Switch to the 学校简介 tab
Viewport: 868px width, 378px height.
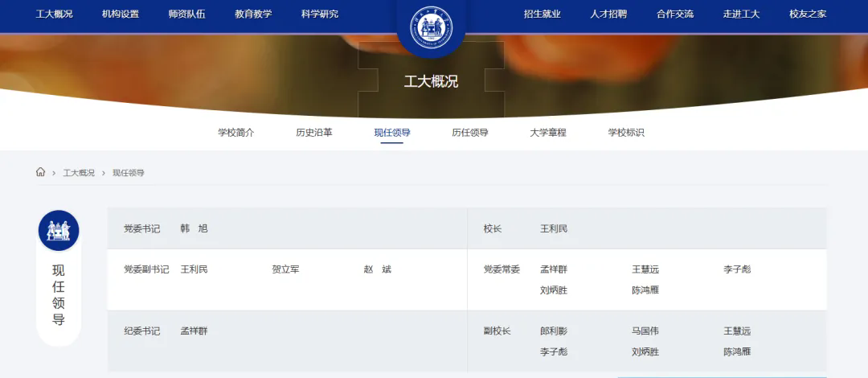point(236,133)
